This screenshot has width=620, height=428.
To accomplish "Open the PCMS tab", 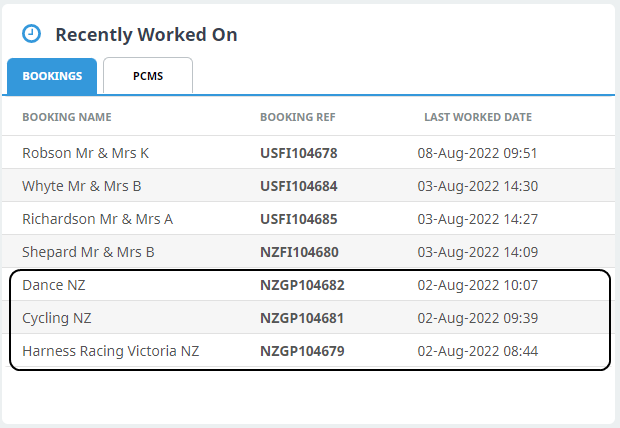I will pyautogui.click(x=148, y=76).
